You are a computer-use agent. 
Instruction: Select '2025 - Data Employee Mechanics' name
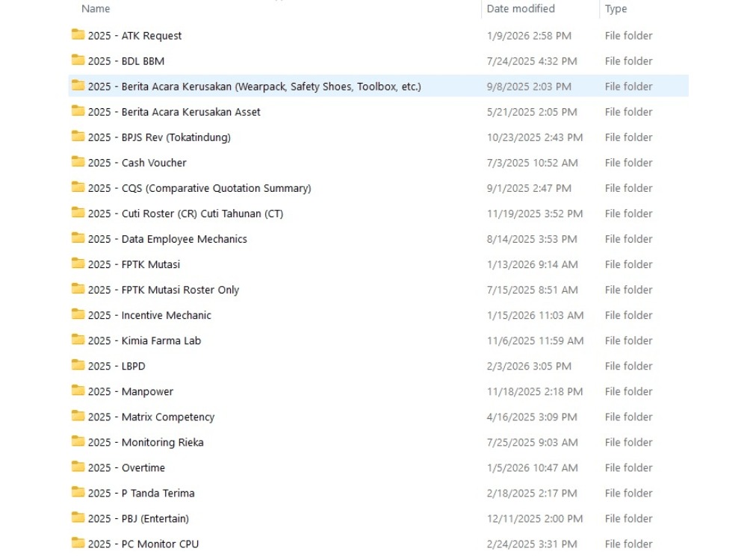coord(167,239)
